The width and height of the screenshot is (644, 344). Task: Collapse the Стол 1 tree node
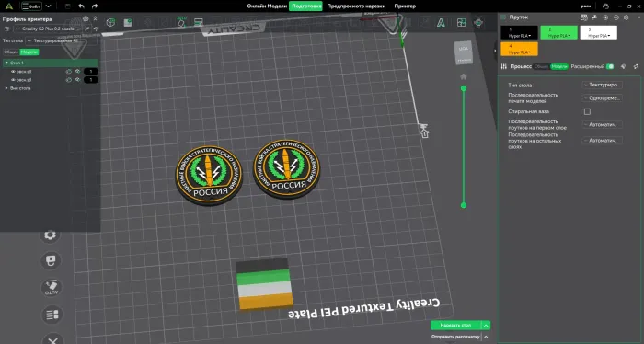[x=6, y=63]
